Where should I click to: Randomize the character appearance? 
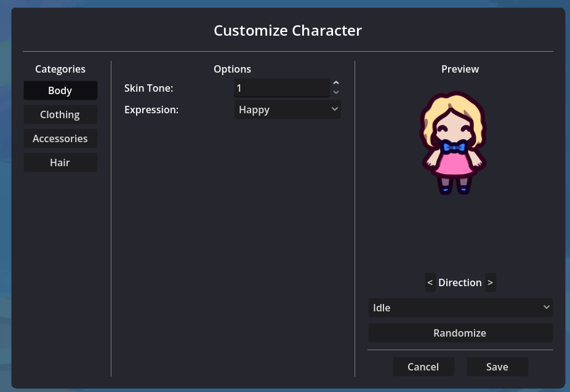coord(460,332)
